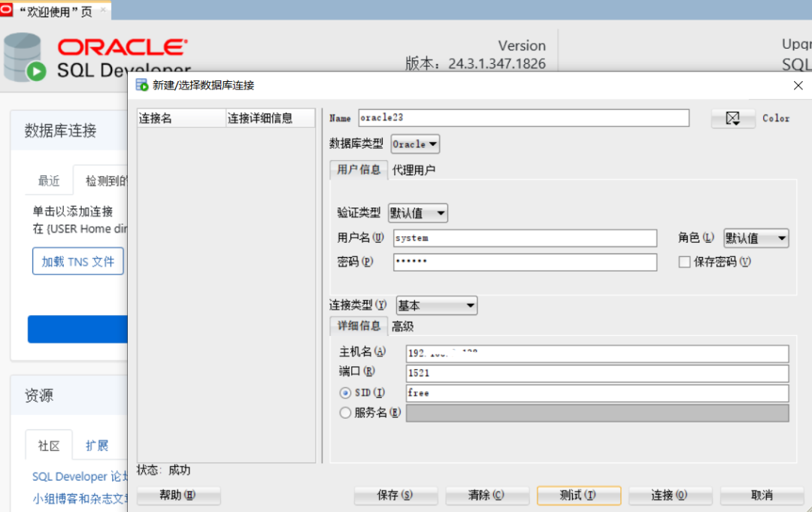
Task: Open the 扩展 tab under resources
Action: [97, 445]
